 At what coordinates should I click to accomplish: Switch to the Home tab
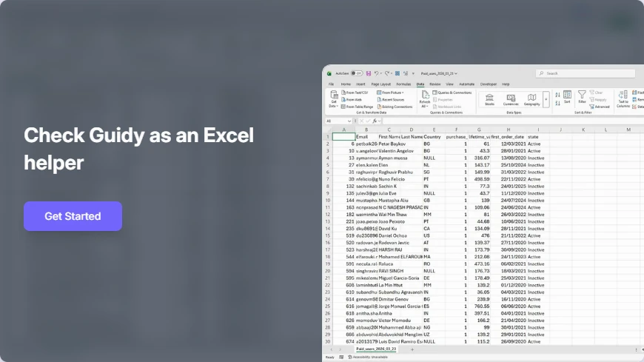tap(346, 84)
